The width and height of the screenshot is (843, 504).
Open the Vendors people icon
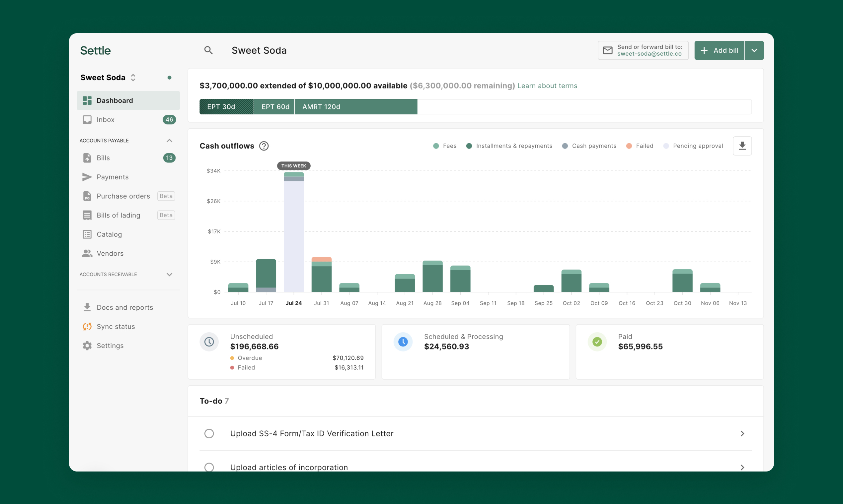pyautogui.click(x=87, y=253)
